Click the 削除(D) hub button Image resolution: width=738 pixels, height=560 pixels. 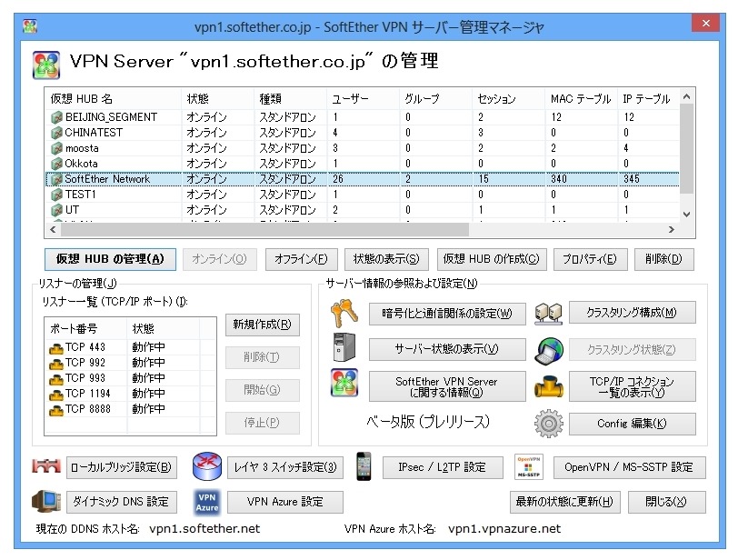click(663, 259)
